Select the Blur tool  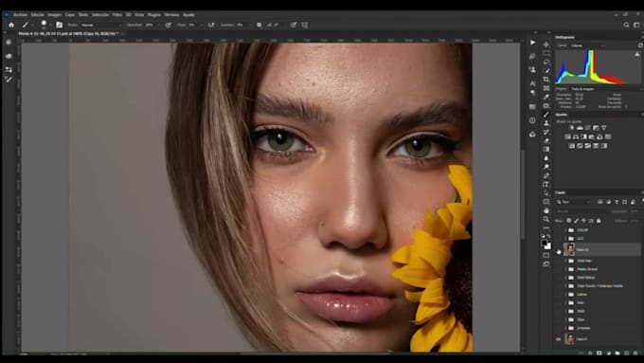(546, 158)
